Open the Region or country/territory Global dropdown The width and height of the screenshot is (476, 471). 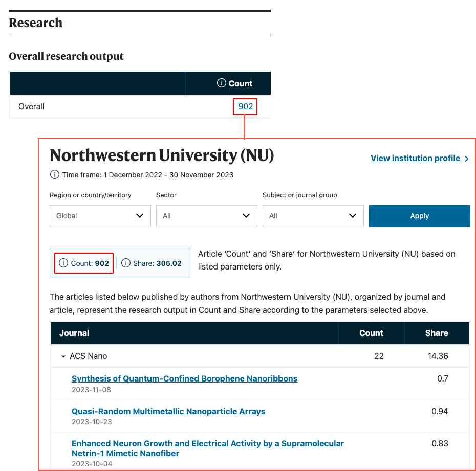pos(100,216)
